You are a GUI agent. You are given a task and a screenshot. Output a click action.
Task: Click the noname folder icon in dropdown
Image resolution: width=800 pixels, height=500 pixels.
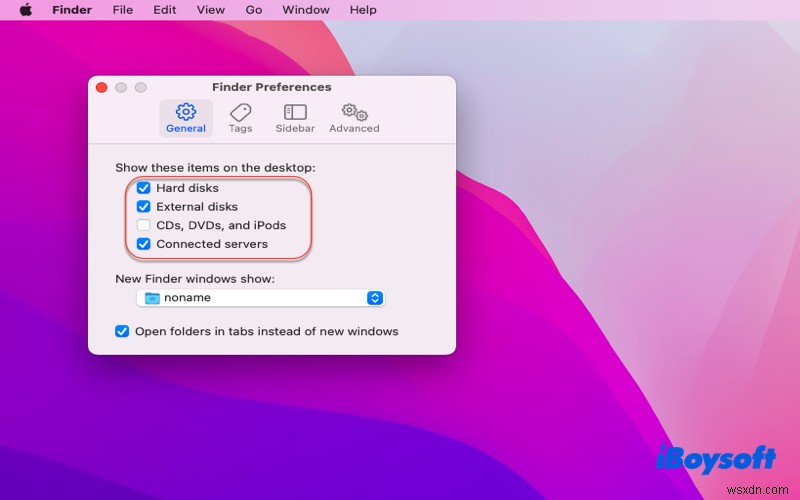pyautogui.click(x=152, y=298)
